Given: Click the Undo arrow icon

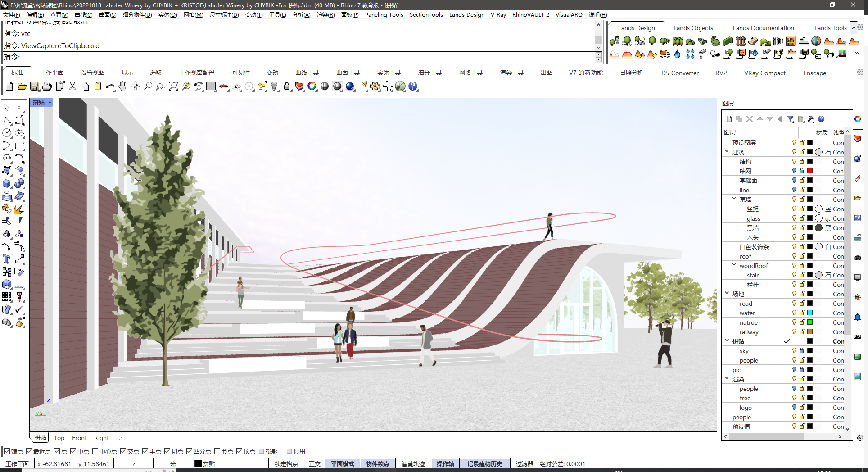Looking at the screenshot, I should pyautogui.click(x=110, y=86).
